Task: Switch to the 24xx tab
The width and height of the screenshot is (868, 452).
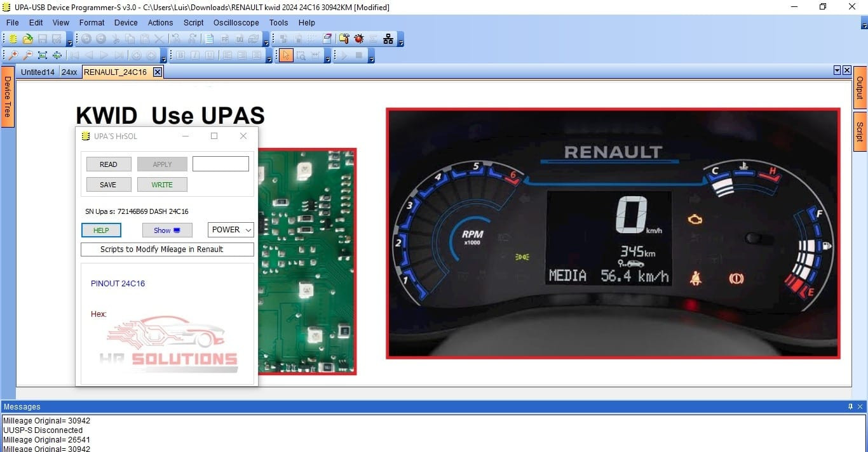Action: (x=69, y=72)
